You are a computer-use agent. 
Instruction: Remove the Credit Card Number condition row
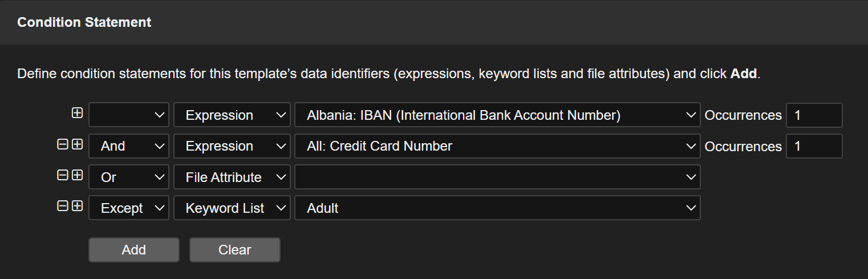[63, 144]
